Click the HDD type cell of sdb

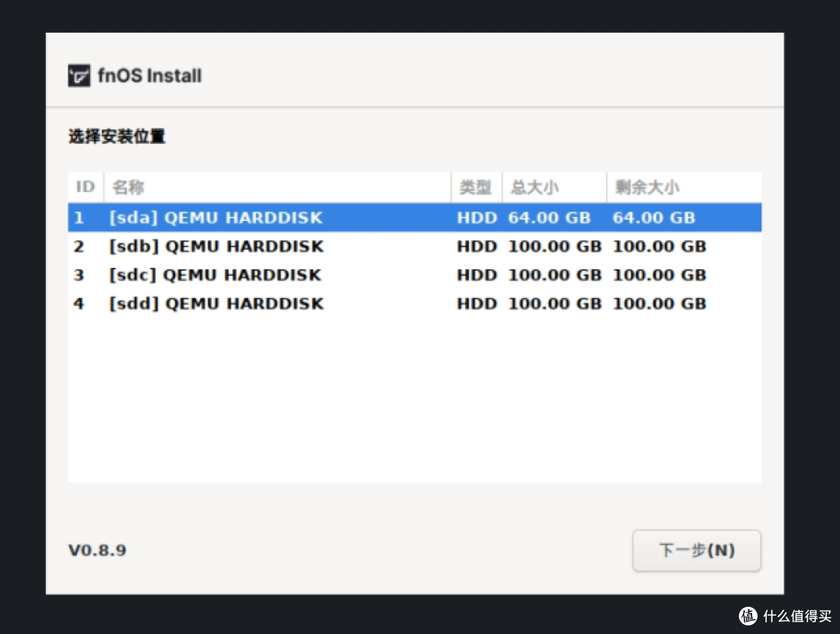coord(477,247)
